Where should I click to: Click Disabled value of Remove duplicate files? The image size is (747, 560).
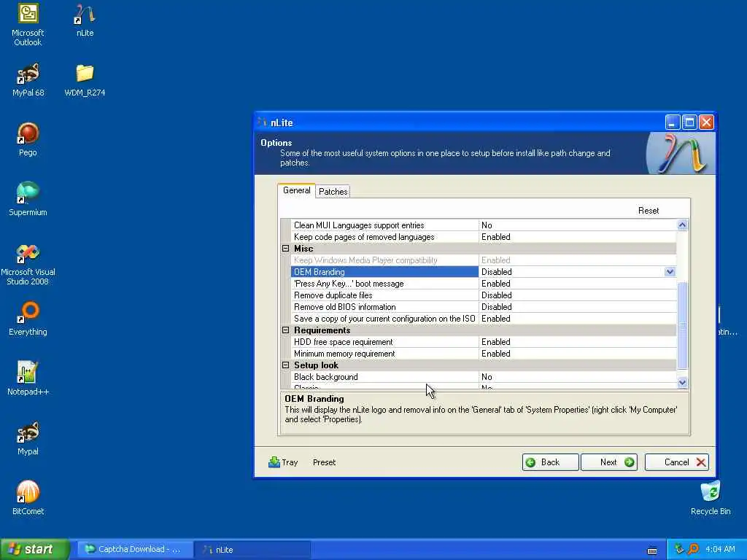pyautogui.click(x=496, y=295)
